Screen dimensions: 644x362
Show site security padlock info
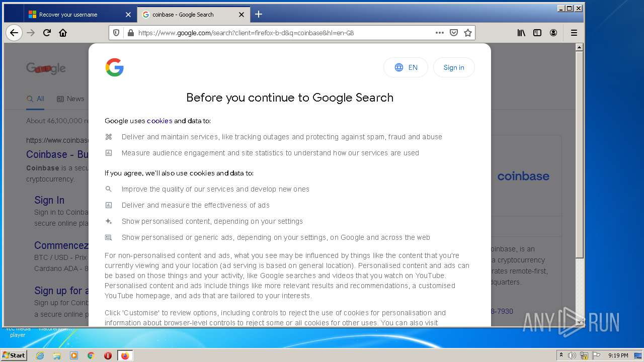131,33
